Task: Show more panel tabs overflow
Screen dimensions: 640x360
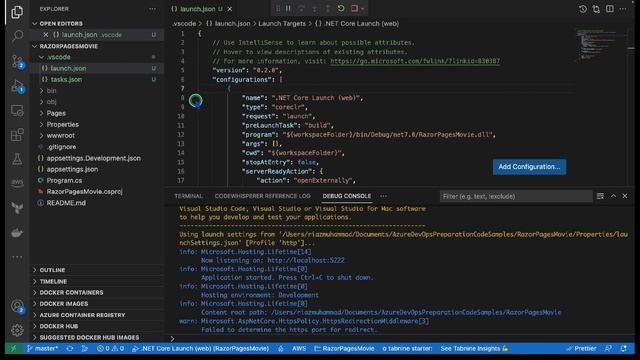Action: click(383, 196)
